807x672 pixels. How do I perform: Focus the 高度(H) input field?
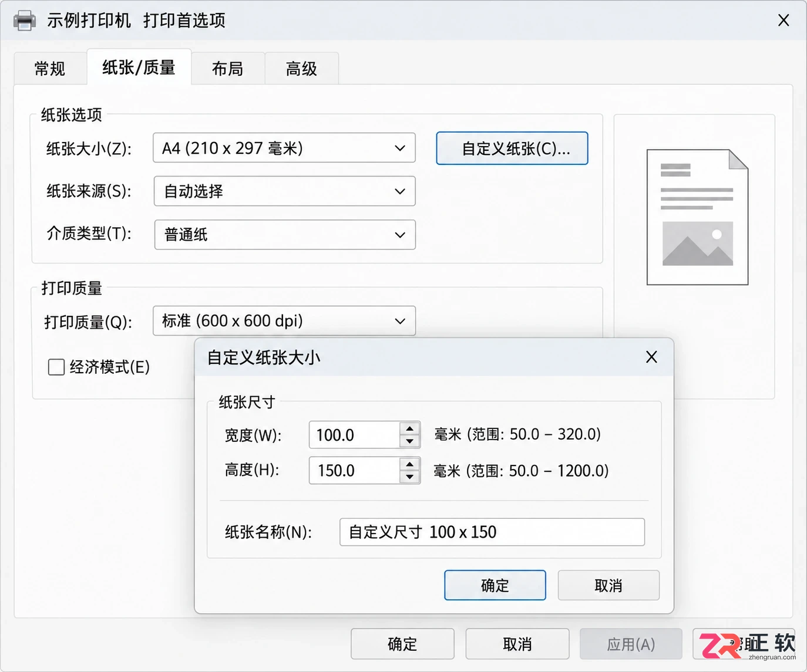355,470
